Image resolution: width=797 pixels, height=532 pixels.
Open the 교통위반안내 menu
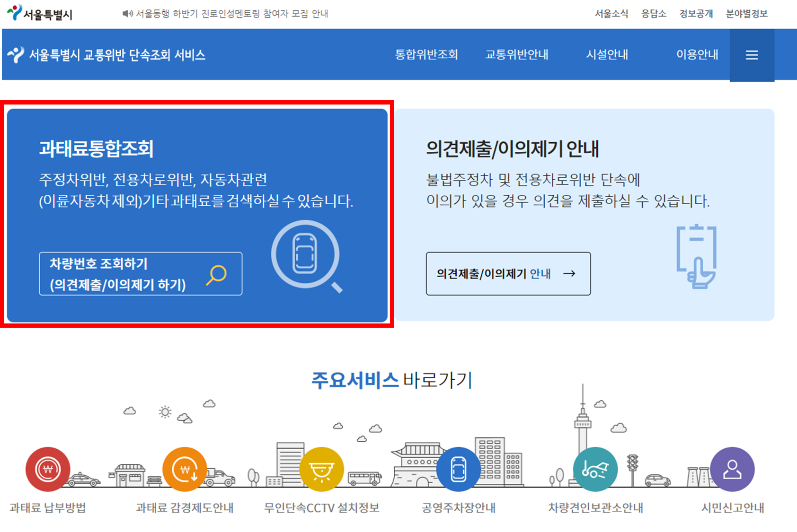click(x=517, y=55)
